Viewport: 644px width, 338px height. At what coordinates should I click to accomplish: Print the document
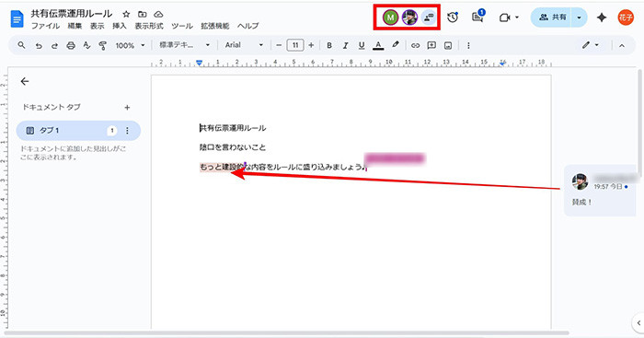pyautogui.click(x=71, y=46)
